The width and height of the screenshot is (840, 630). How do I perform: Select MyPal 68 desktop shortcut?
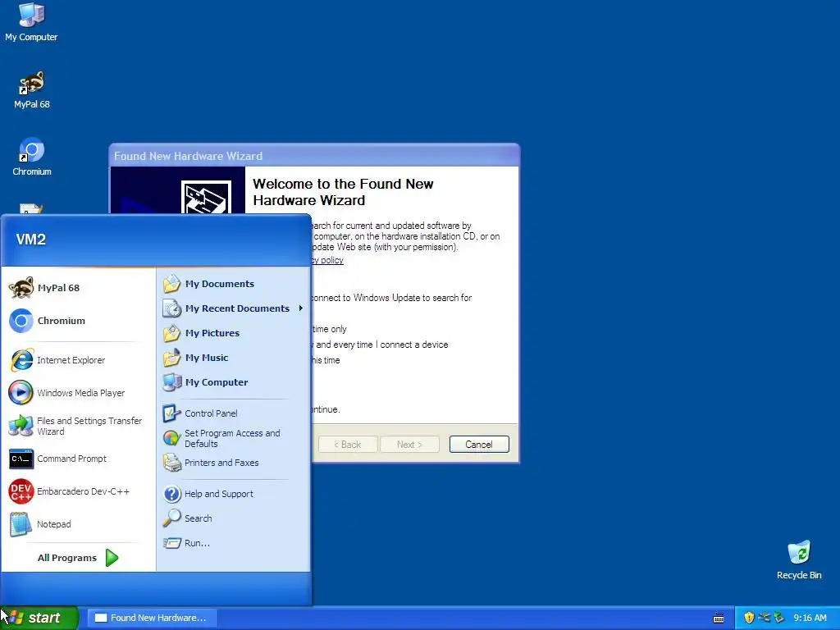coord(32,90)
